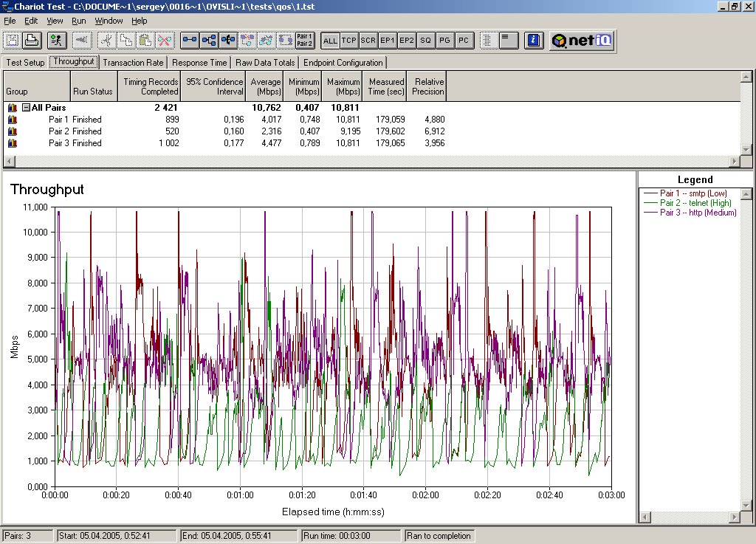Click the Save toolbar icon
Screen dimensions: 756x544
click(13, 41)
